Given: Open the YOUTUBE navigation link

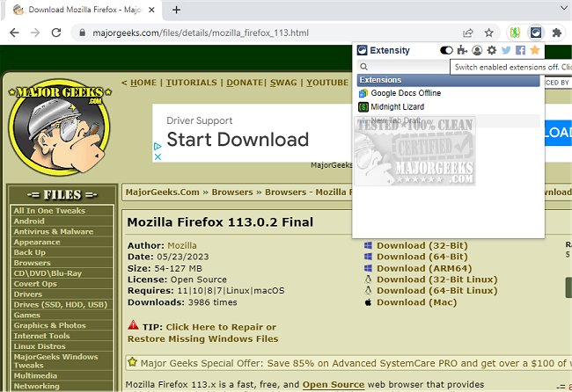Looking at the screenshot, I should [327, 83].
